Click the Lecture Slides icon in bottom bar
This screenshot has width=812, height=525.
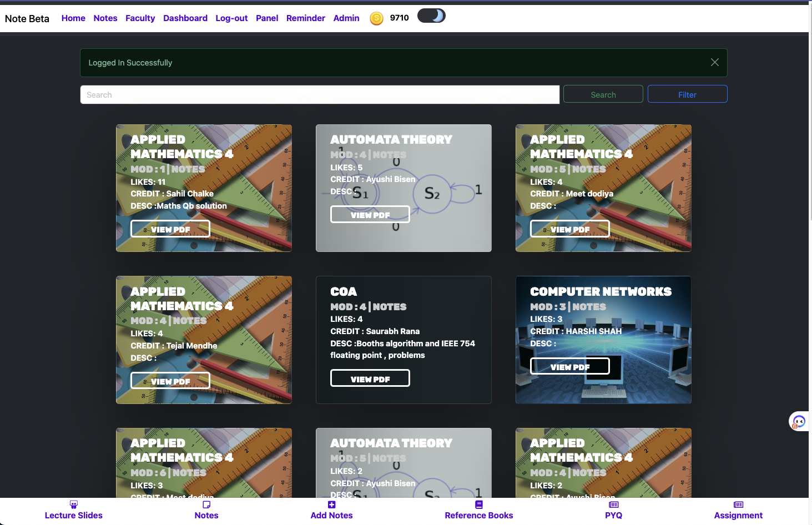pos(74,504)
